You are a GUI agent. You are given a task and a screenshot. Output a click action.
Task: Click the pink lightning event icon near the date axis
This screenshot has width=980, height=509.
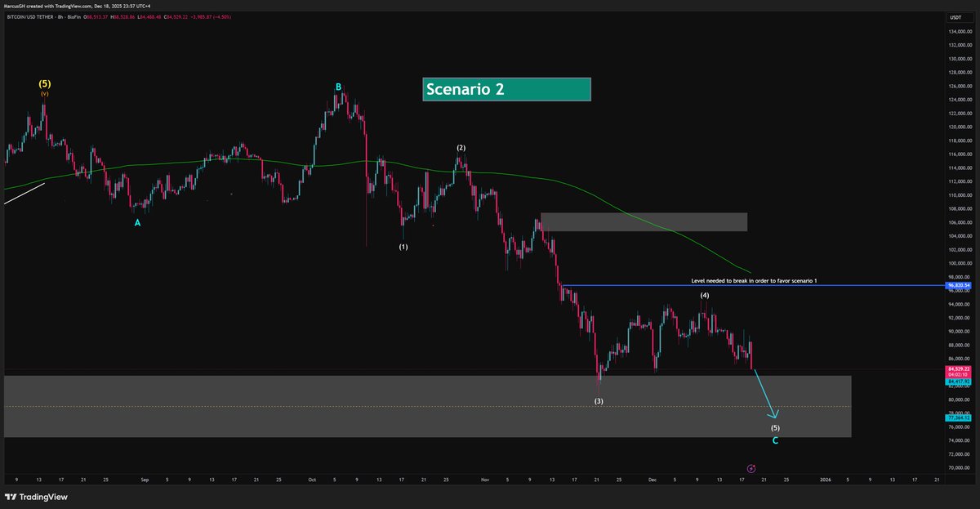[x=751, y=468]
